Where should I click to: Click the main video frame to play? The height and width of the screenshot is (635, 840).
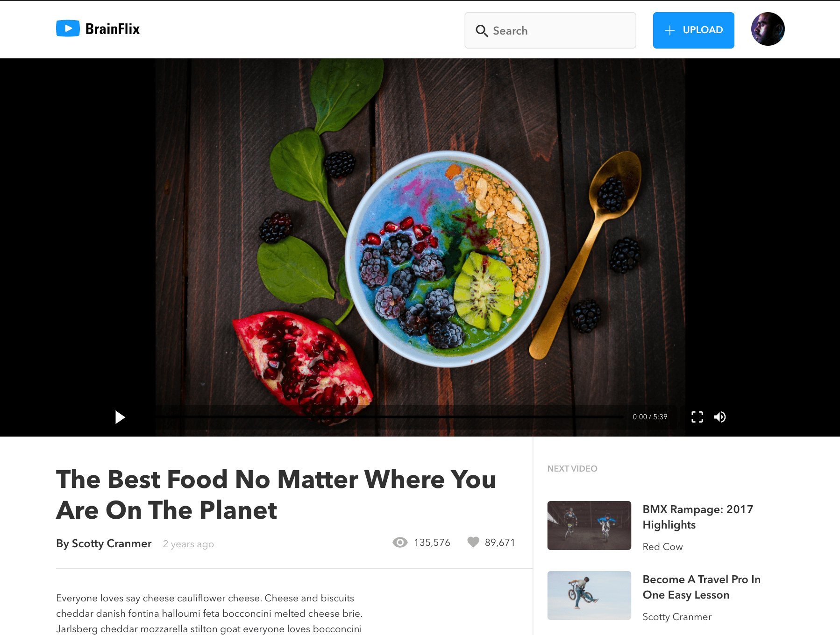pos(420,233)
